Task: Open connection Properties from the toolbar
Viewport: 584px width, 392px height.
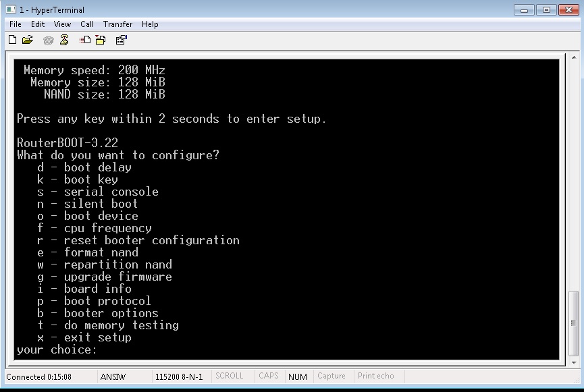Action: click(x=121, y=40)
